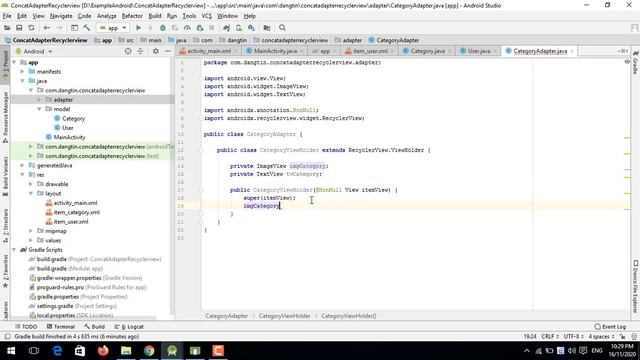This screenshot has height=360, width=640.
Task: Open the Gradle tool window on right edge
Action: coord(636,63)
